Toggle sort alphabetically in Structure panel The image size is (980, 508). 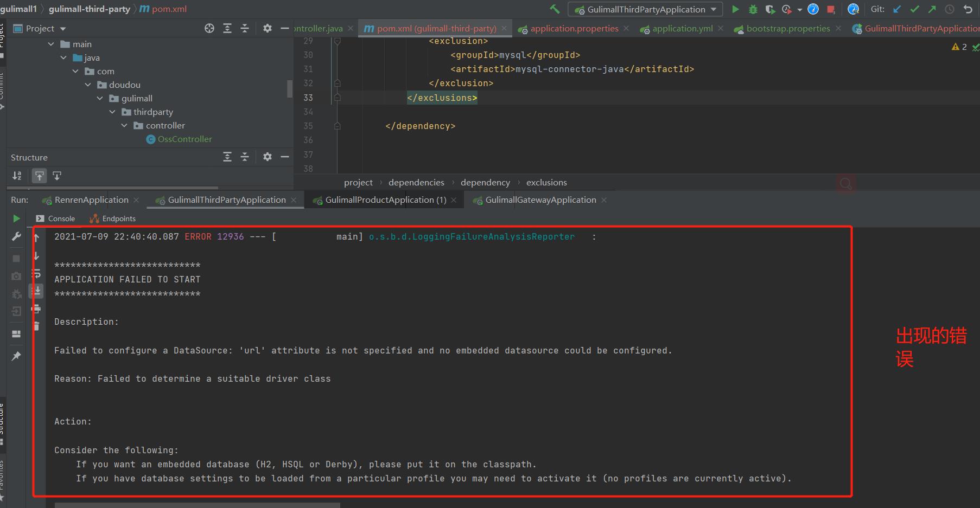pyautogui.click(x=17, y=176)
